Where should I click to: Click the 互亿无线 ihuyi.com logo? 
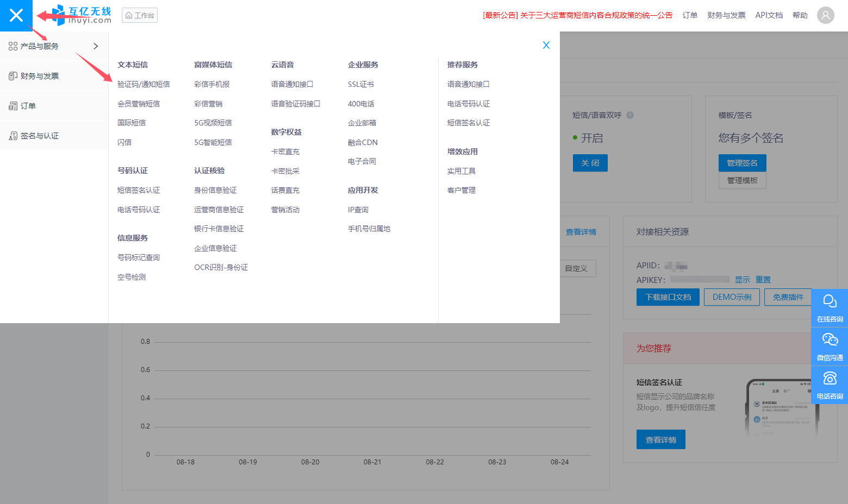(x=82, y=15)
